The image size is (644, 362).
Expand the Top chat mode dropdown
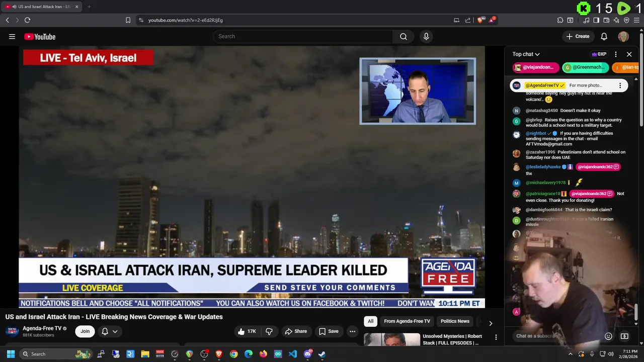(x=526, y=54)
